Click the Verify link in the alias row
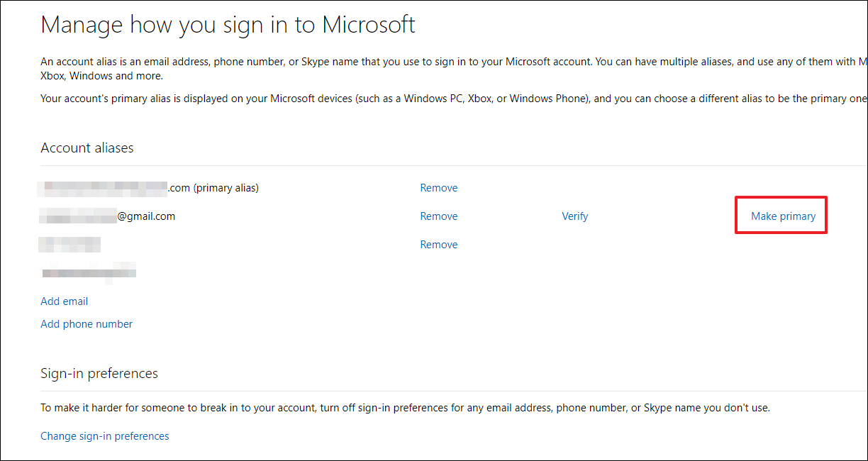 (574, 216)
